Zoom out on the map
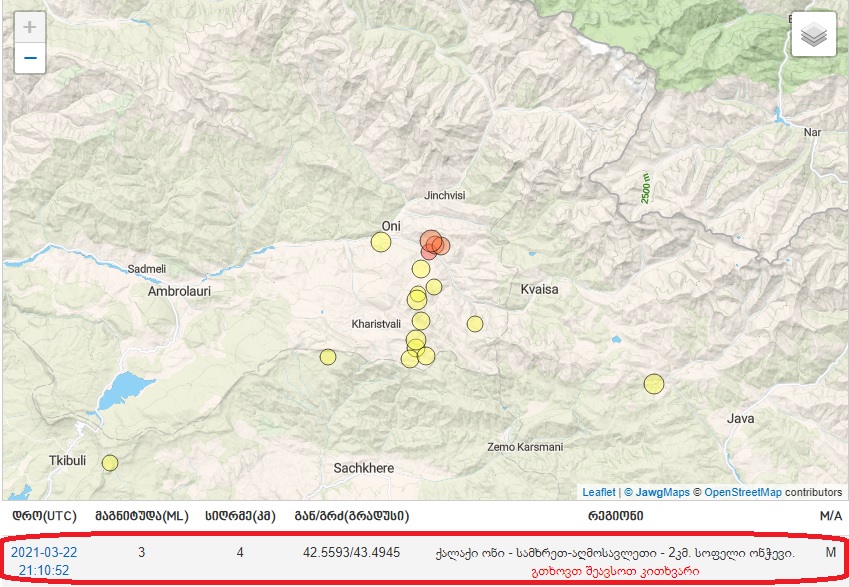 click(x=30, y=59)
